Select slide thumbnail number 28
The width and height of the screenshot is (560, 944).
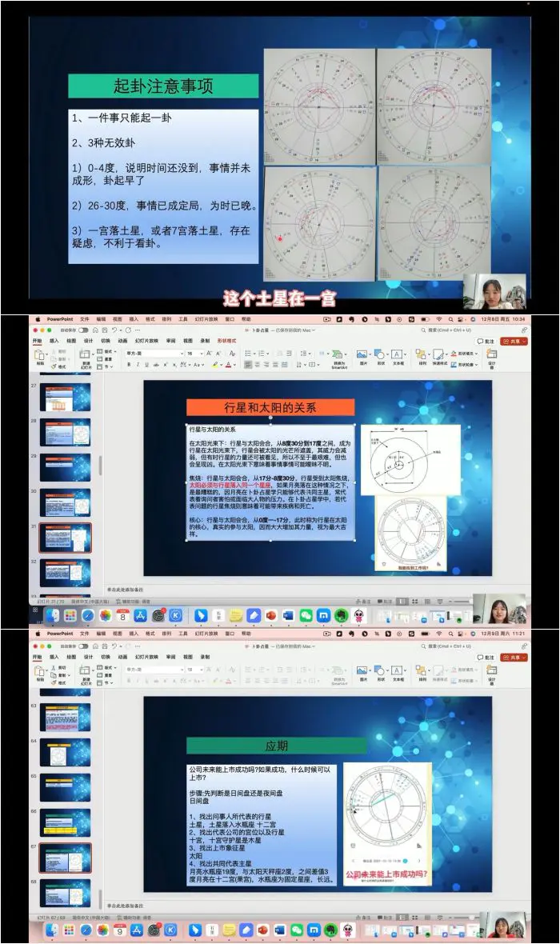65,432
